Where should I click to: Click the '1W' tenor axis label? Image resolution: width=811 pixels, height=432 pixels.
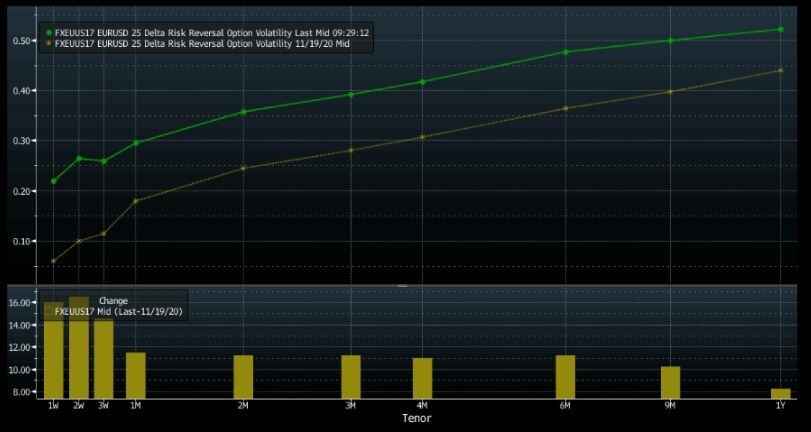[x=53, y=406]
